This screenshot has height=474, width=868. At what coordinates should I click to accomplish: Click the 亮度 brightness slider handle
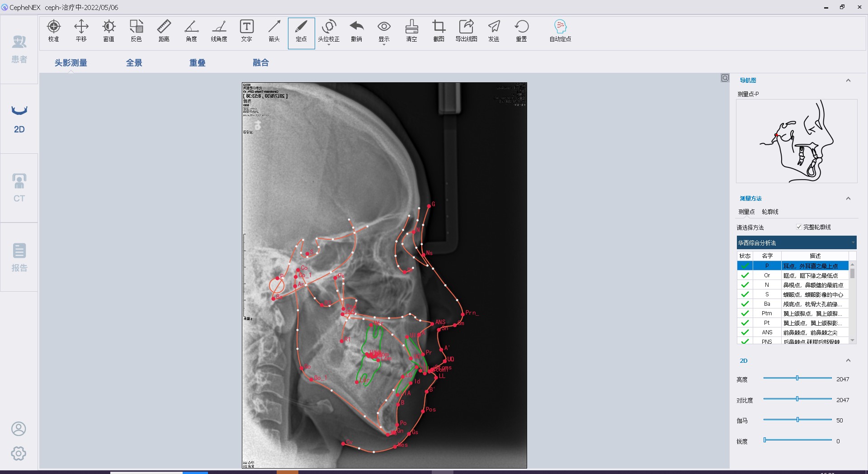point(797,378)
